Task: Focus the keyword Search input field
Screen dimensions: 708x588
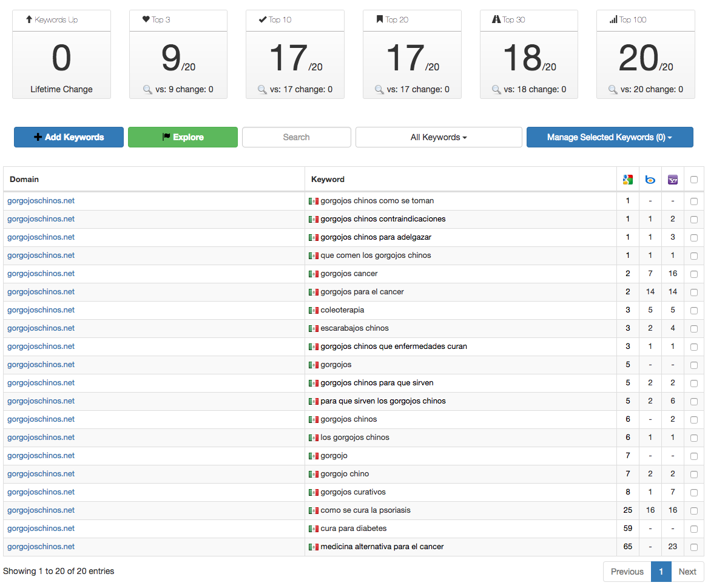Action: (296, 137)
